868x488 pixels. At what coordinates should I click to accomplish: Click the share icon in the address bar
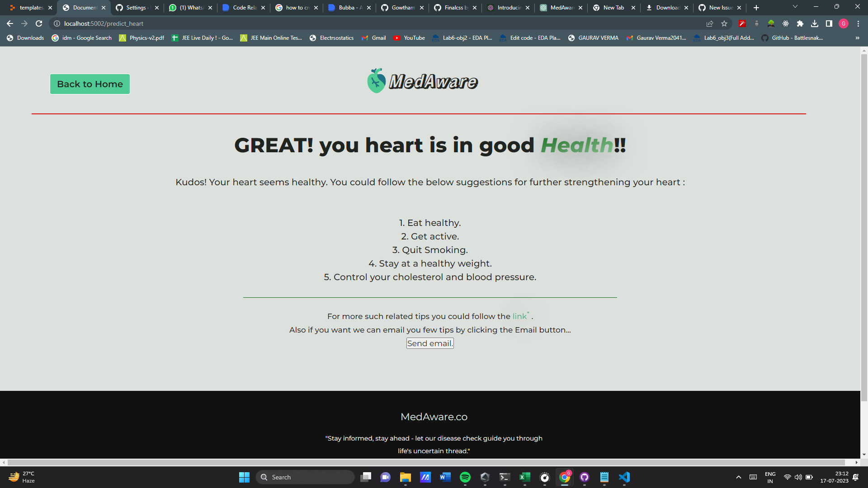tap(710, 23)
